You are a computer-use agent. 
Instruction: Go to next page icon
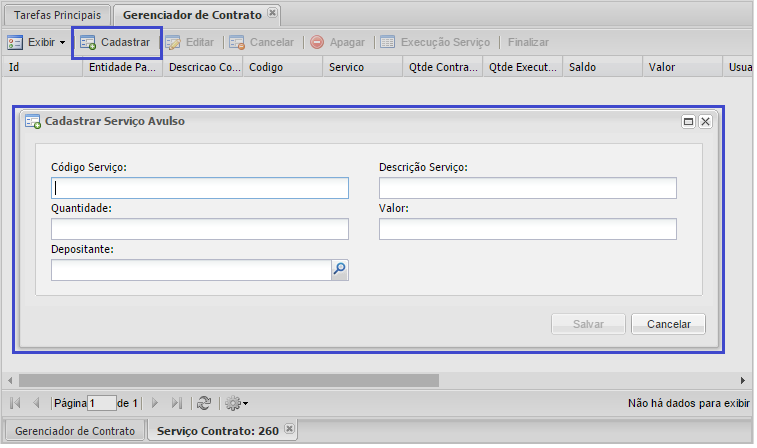click(x=155, y=403)
